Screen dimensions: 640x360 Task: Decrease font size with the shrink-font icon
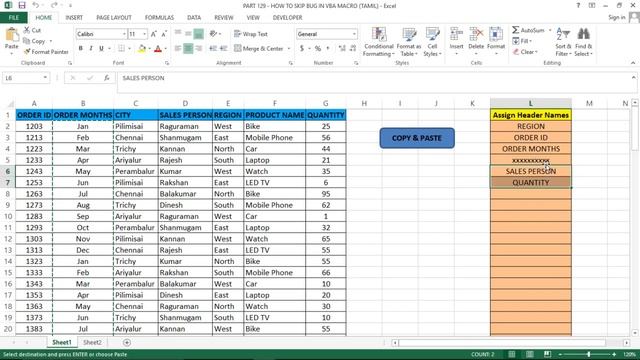(164, 34)
